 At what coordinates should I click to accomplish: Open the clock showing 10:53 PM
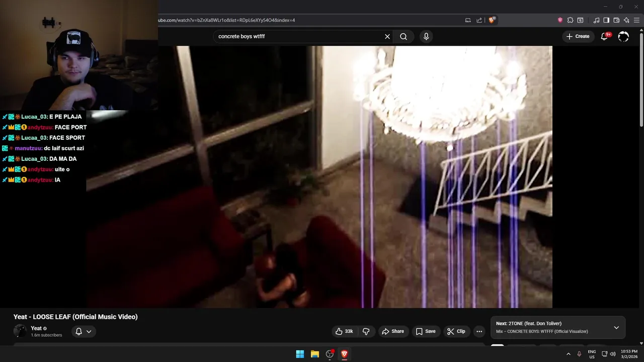pos(629,354)
